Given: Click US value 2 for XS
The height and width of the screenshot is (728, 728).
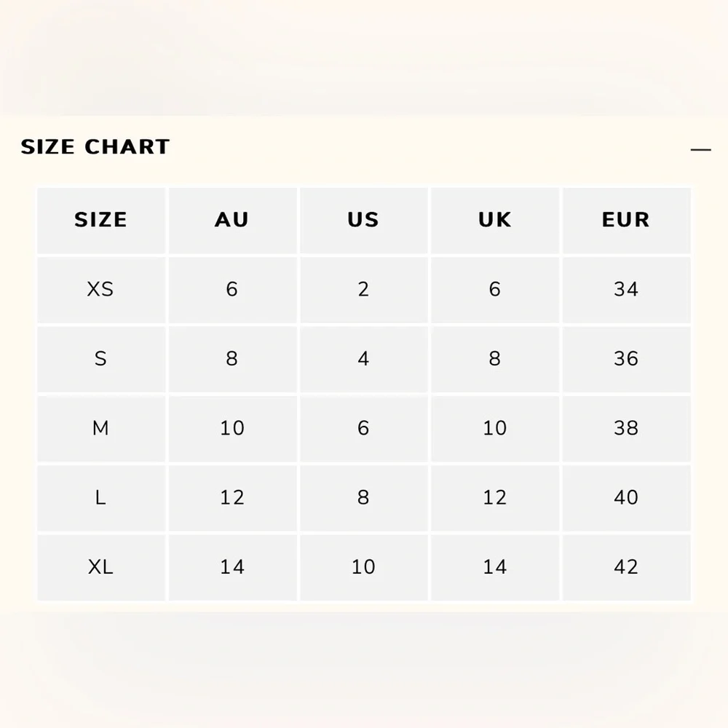Looking at the screenshot, I should 363,289.
